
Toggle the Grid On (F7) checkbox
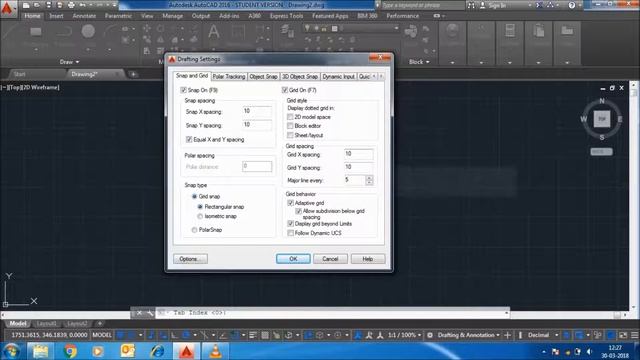(x=285, y=90)
